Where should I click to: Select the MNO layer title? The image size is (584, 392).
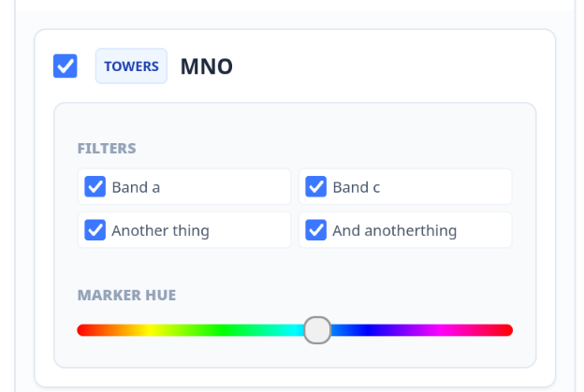[206, 66]
